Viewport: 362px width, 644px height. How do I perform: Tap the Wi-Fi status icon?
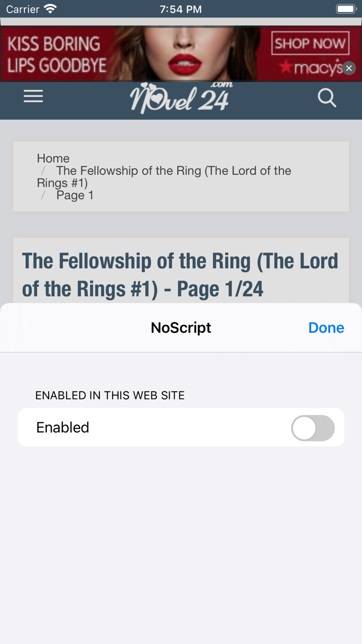(50, 9)
